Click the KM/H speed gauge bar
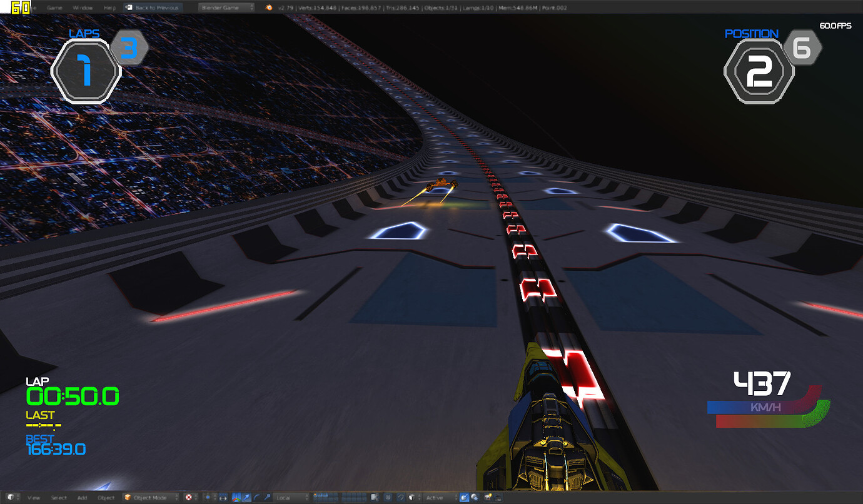Viewport: 863px width, 504px height. tap(769, 408)
